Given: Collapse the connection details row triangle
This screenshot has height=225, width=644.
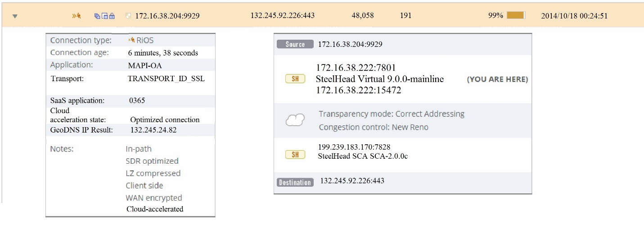Looking at the screenshot, I should pyautogui.click(x=15, y=16).
